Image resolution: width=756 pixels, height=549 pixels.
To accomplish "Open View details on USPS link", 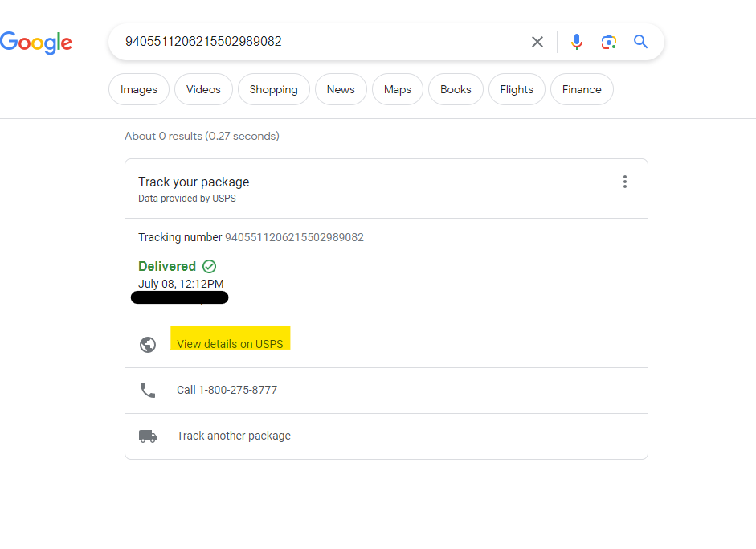I will [x=230, y=344].
